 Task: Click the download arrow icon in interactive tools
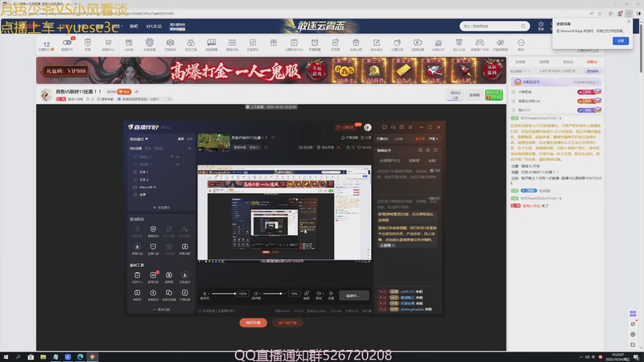point(137,249)
